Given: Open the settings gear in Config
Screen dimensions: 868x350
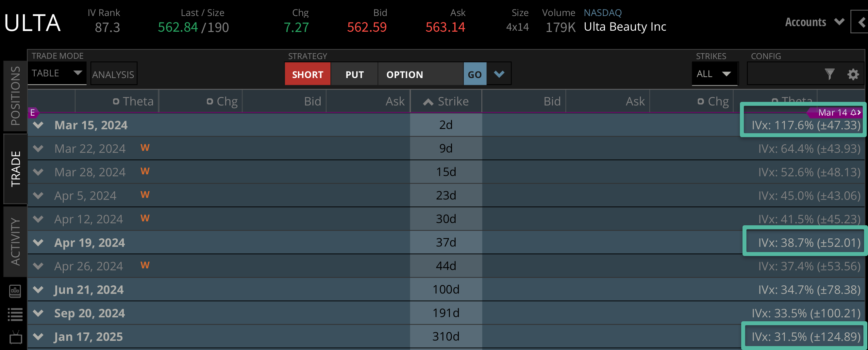Looking at the screenshot, I should click(853, 74).
